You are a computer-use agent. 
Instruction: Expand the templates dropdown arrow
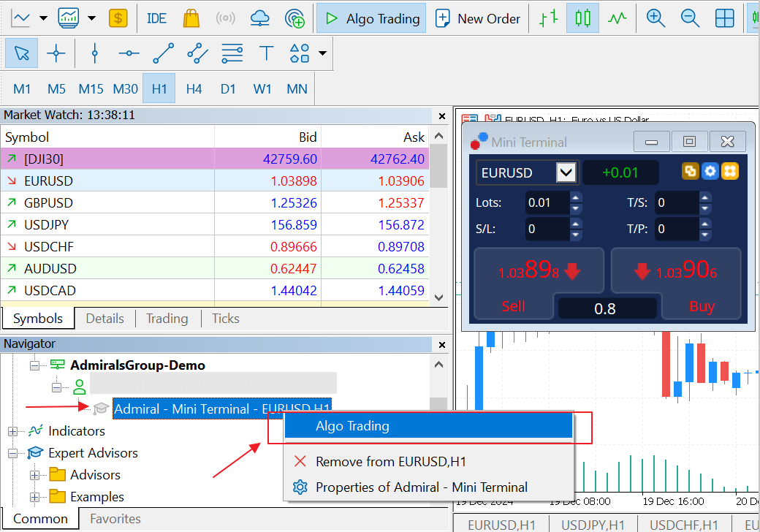tap(91, 18)
